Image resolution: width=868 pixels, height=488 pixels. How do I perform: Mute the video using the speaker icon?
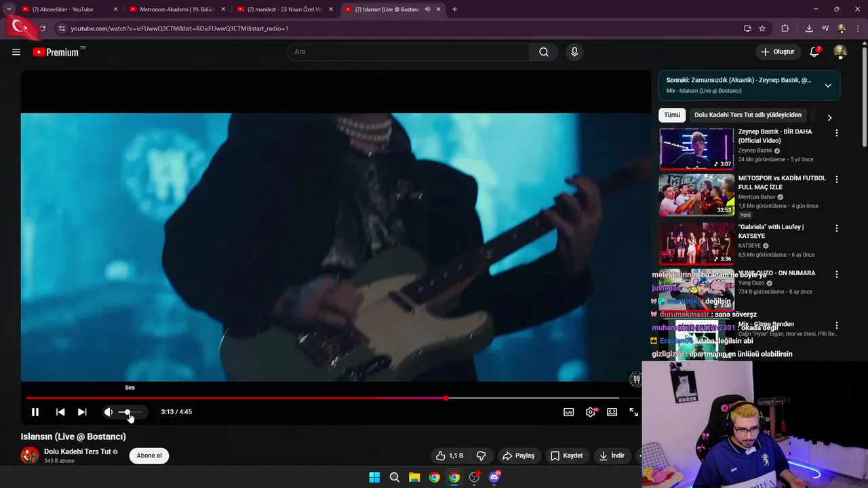(108, 411)
